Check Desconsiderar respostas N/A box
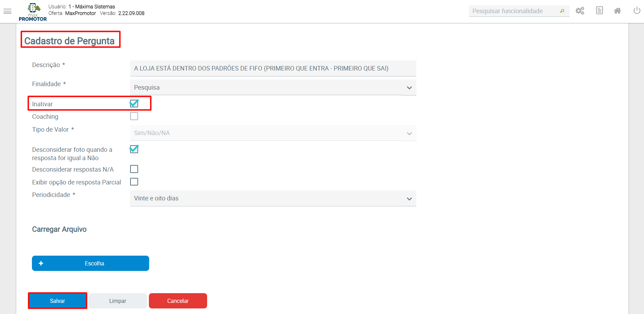 134,169
